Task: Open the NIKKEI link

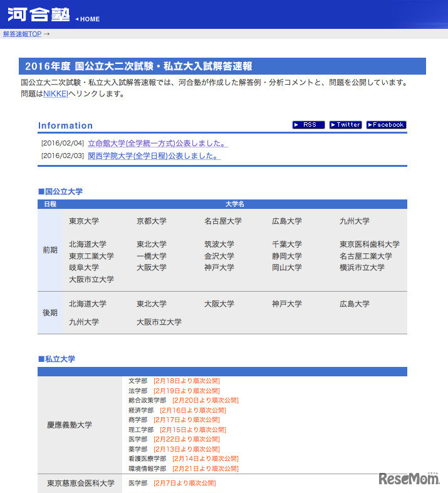Action: (x=56, y=93)
